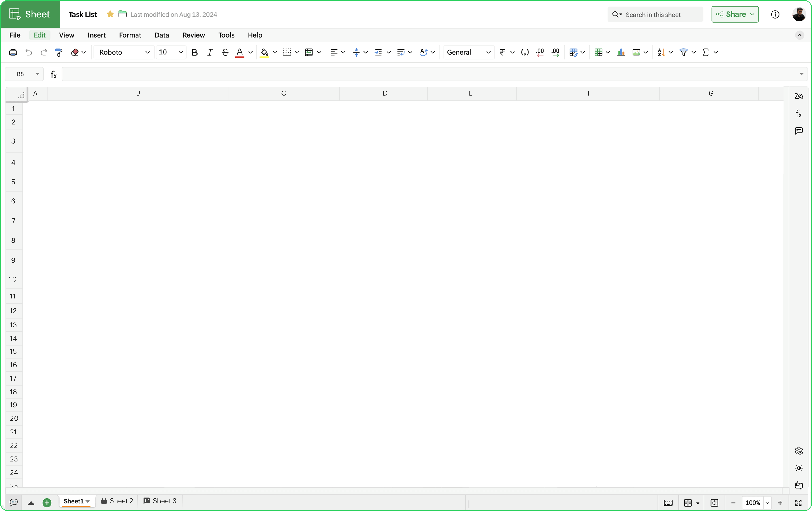Screen dimensions: 812x511
Task: Switch to Sheet 3 tab
Action: [x=160, y=501]
